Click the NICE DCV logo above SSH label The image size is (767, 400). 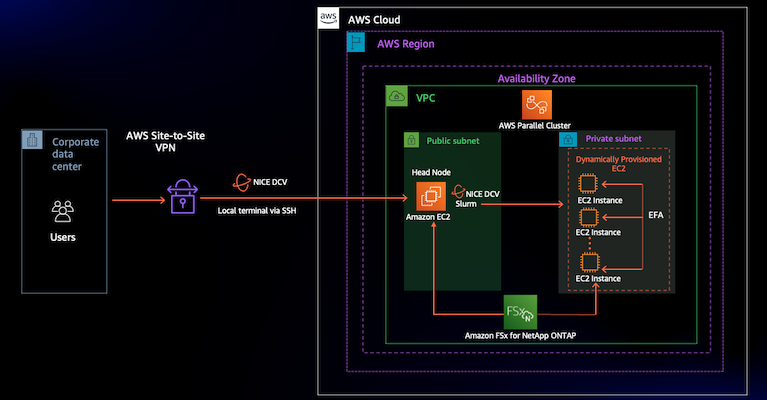[241, 182]
